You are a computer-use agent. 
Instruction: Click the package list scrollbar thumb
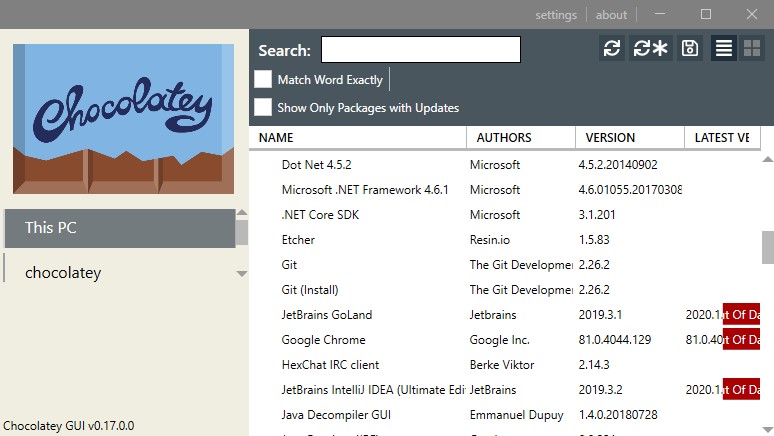click(768, 247)
